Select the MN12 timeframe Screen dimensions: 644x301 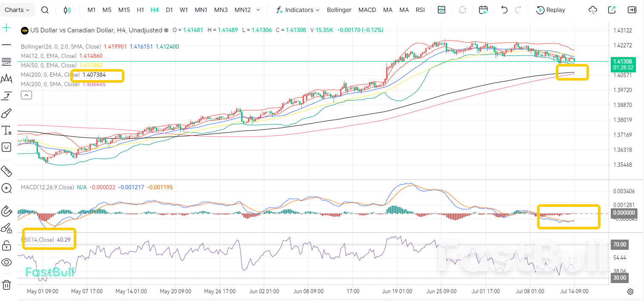[243, 10]
